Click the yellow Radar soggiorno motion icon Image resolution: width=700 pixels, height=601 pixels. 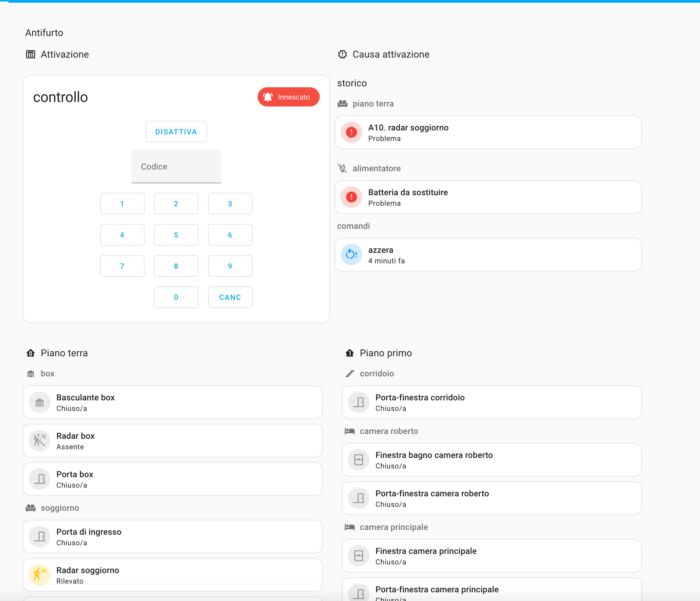coord(40,575)
